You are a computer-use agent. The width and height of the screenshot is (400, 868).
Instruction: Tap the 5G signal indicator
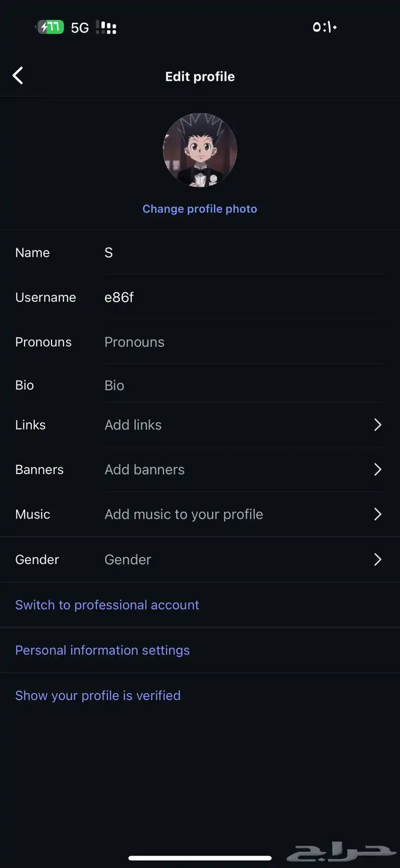pyautogui.click(x=80, y=27)
